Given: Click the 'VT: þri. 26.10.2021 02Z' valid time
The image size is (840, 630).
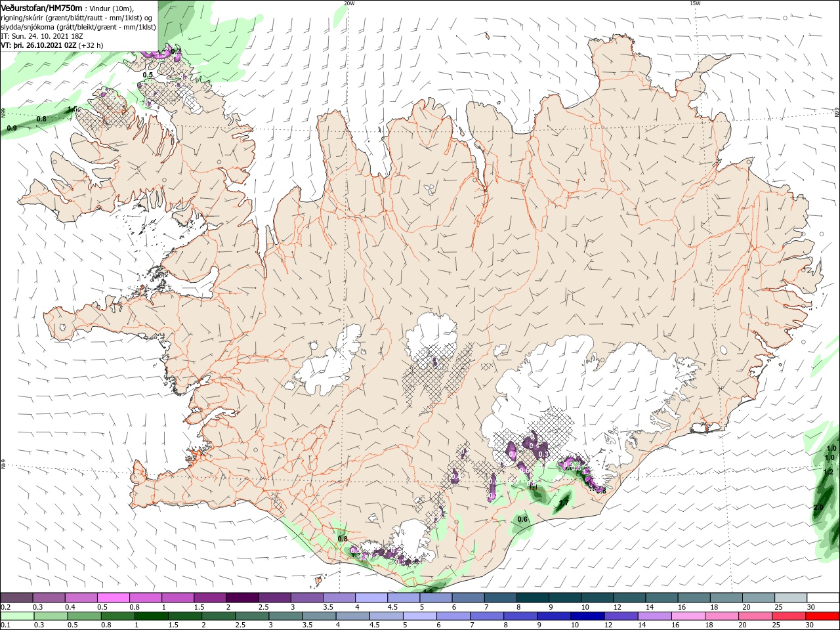Looking at the screenshot, I should click(x=39, y=45).
